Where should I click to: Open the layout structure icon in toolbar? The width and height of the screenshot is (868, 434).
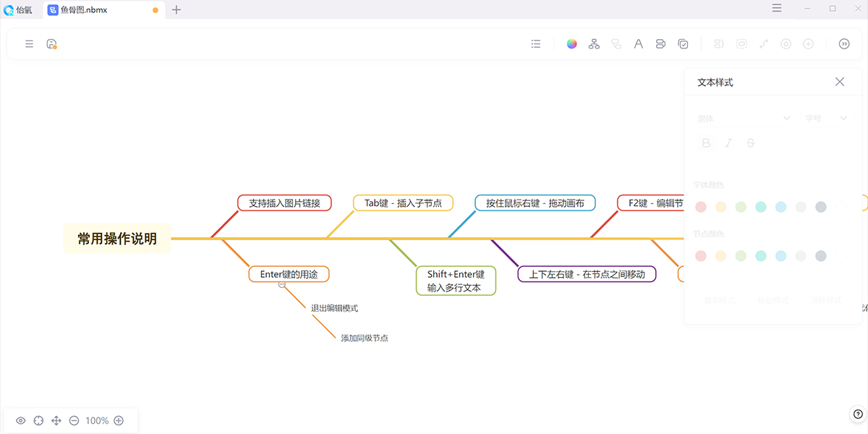[x=594, y=44]
